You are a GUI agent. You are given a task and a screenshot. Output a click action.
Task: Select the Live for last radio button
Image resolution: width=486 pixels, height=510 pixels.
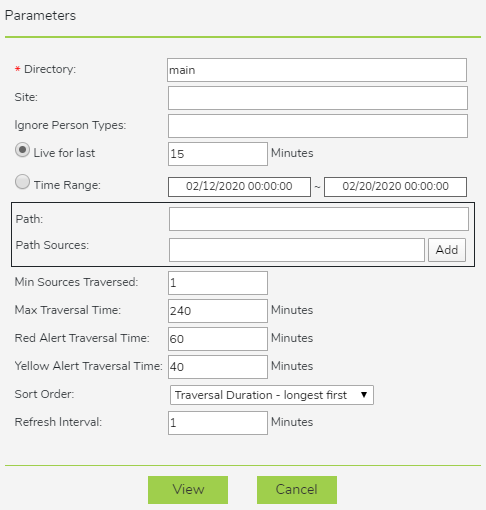(22, 150)
